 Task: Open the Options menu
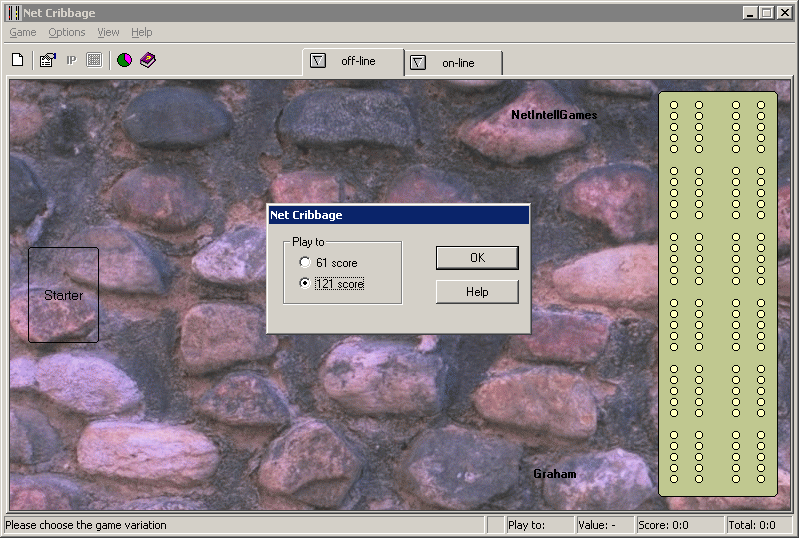click(x=67, y=32)
